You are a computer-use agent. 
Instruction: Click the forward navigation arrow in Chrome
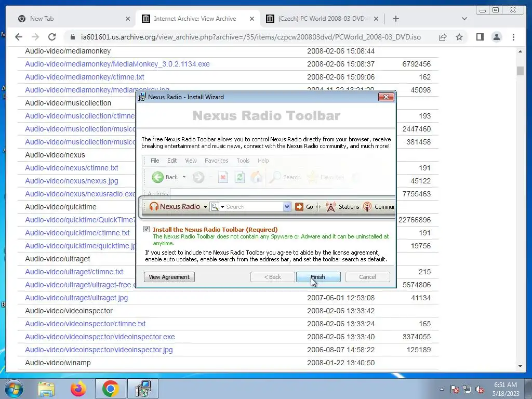[x=35, y=37]
